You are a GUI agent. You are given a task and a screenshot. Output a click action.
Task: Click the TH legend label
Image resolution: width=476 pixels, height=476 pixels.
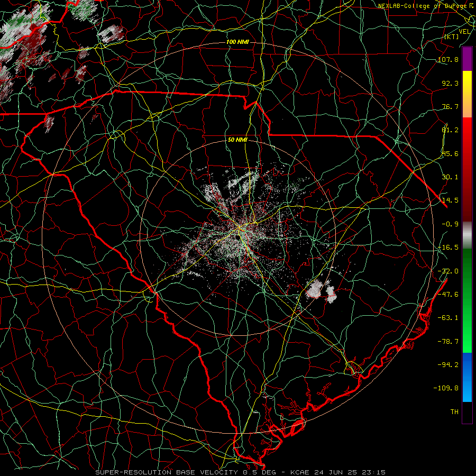pyautogui.click(x=454, y=412)
